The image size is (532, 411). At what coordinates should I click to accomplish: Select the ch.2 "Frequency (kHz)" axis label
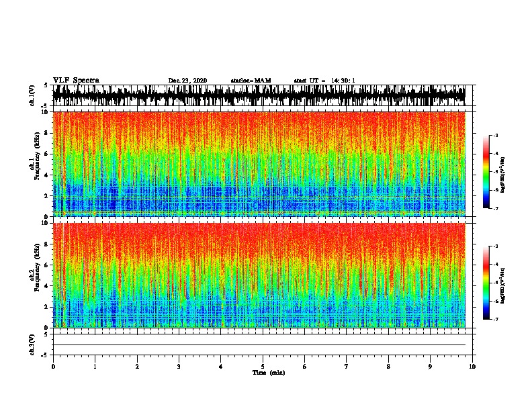click(x=37, y=267)
